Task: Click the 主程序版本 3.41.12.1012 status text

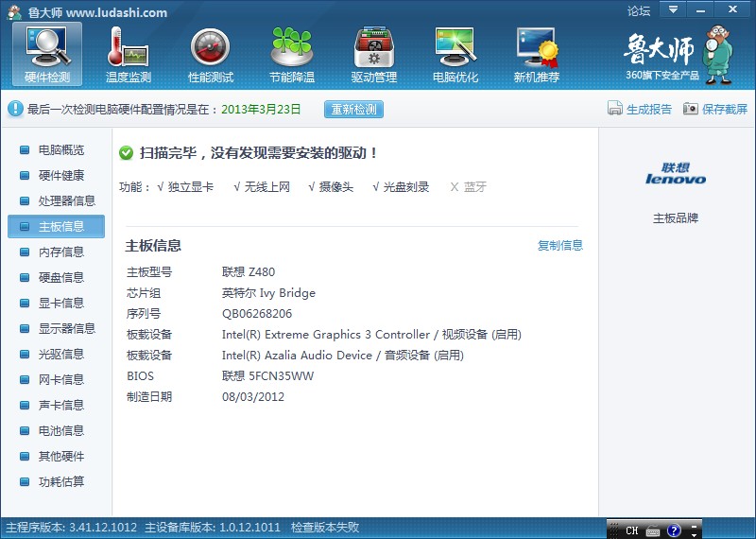Action: (72, 527)
